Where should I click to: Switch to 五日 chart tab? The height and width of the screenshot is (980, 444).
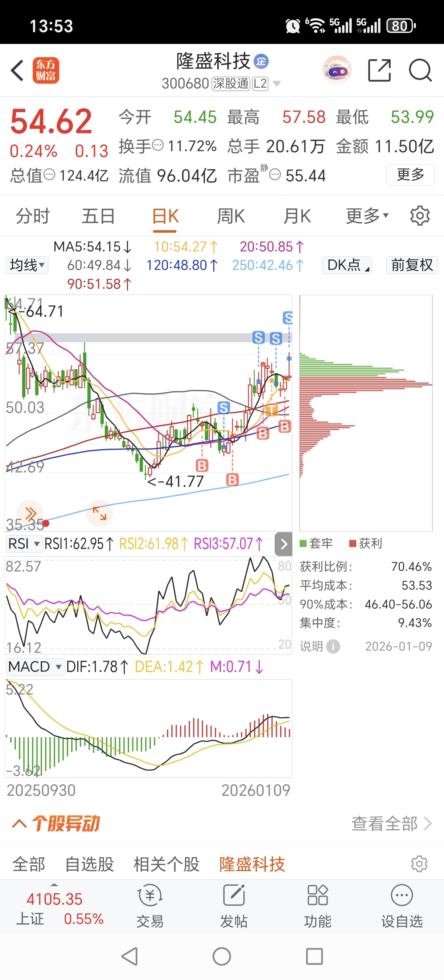98,216
